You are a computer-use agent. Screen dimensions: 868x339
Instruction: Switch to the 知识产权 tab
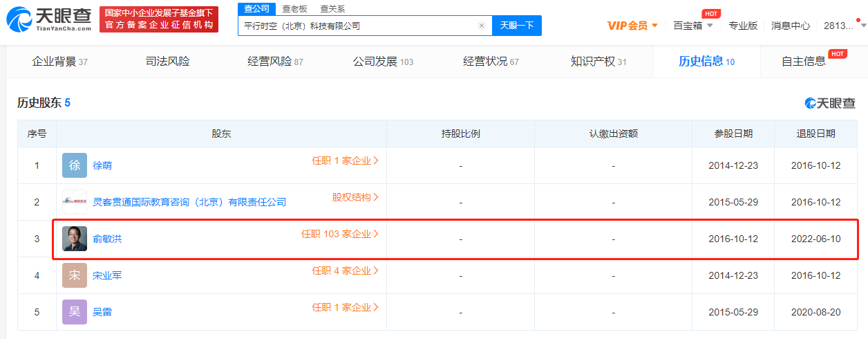click(x=598, y=62)
